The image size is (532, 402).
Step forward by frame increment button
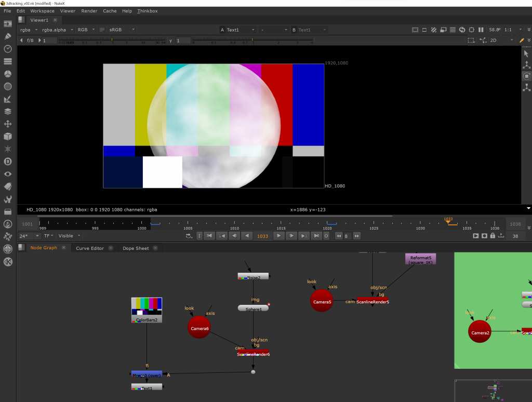tap(356, 236)
